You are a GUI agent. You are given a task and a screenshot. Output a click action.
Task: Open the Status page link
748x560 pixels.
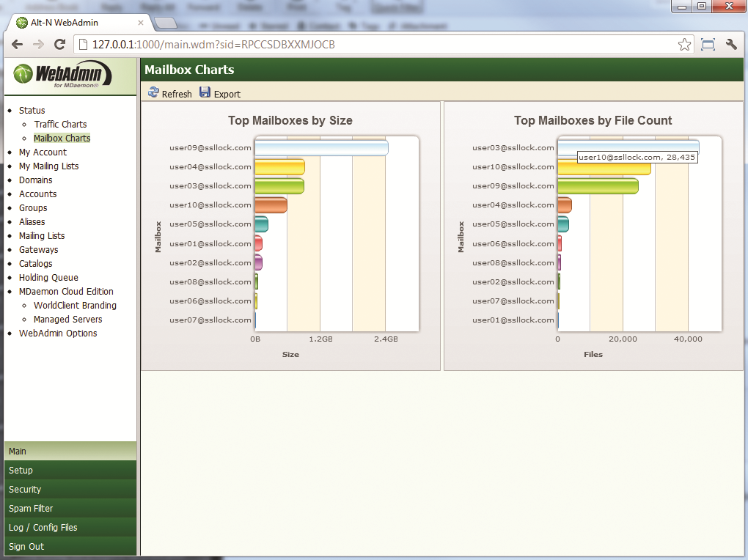[32, 110]
